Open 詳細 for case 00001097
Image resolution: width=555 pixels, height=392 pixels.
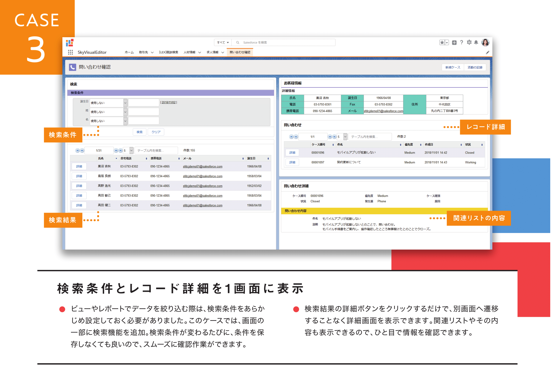click(x=292, y=162)
